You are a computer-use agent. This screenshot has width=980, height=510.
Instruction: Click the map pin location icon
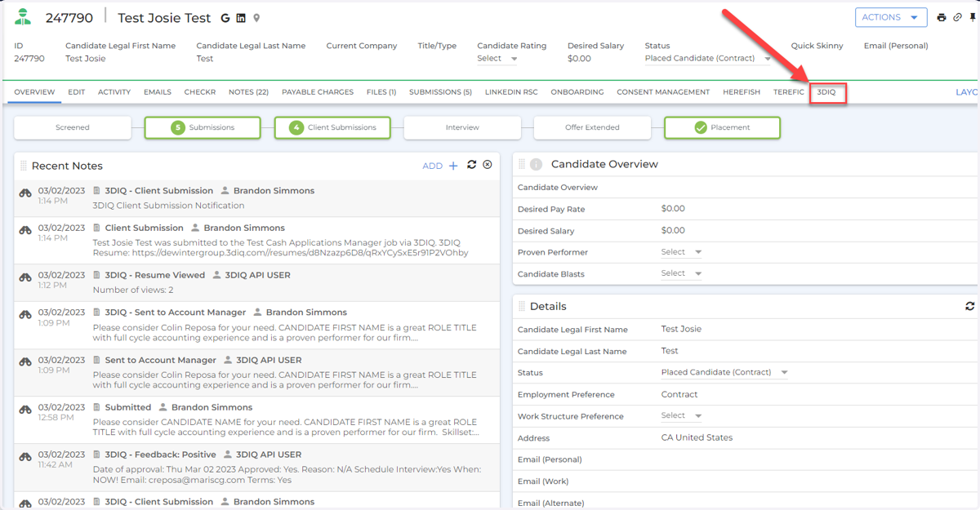tap(256, 18)
